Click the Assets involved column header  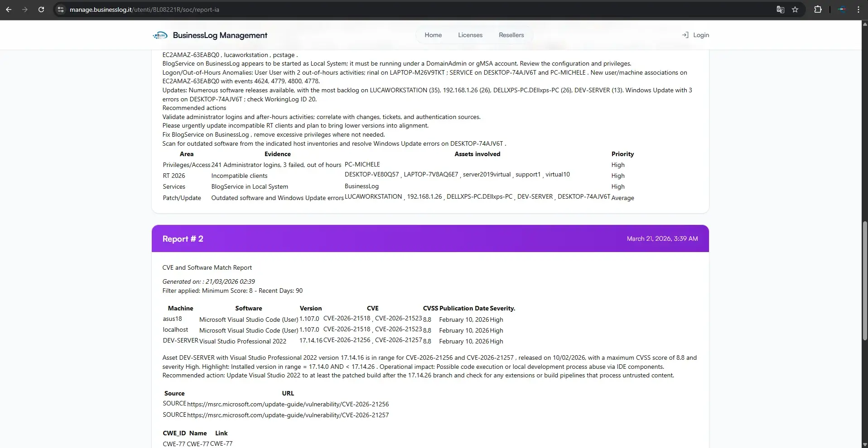pyautogui.click(x=477, y=154)
